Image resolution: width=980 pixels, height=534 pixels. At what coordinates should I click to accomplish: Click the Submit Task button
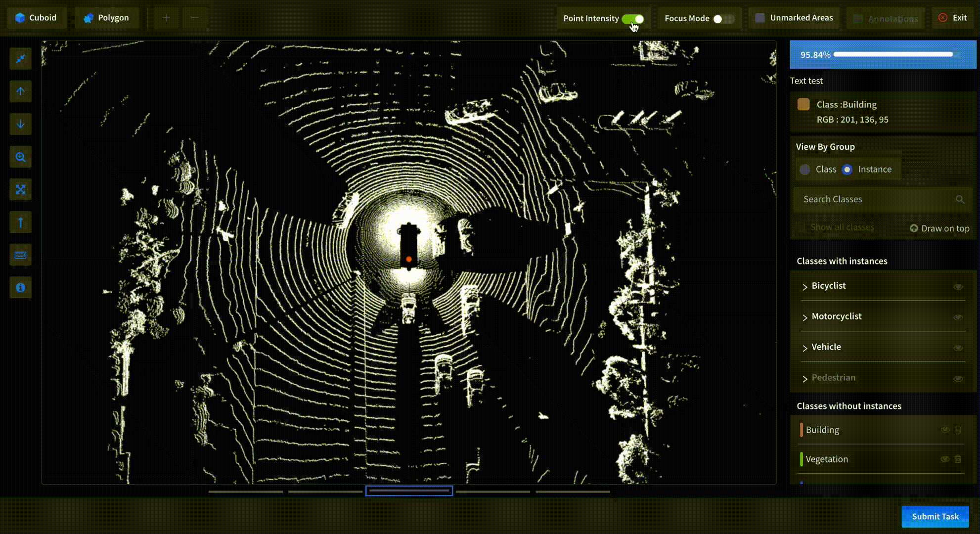click(935, 517)
